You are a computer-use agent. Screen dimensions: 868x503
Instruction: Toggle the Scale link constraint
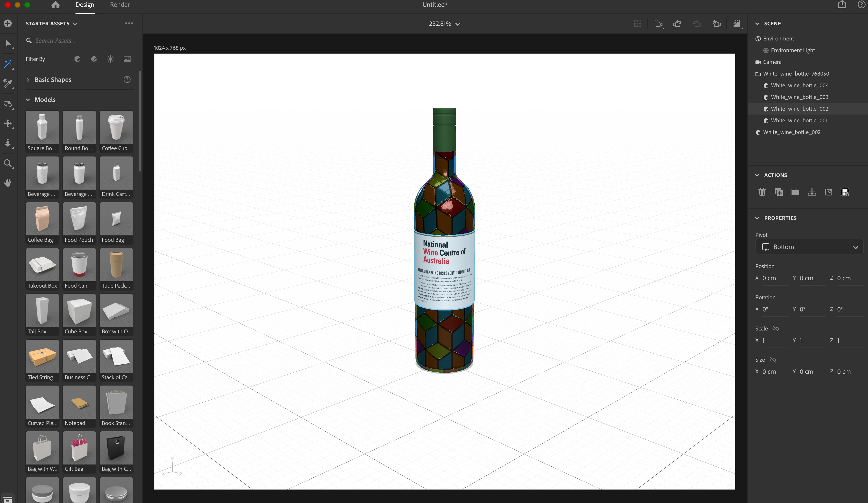click(x=775, y=329)
